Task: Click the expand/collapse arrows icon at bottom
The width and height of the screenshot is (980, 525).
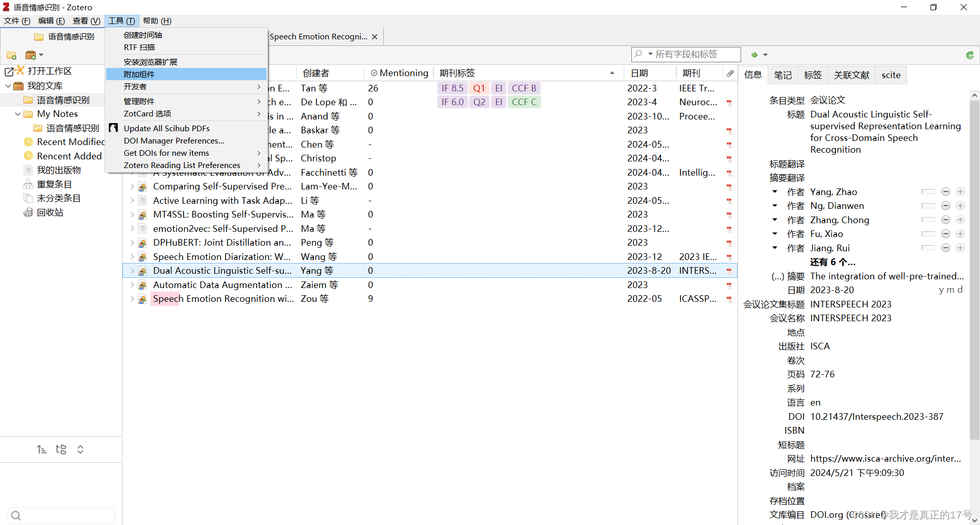Action: pyautogui.click(x=80, y=449)
